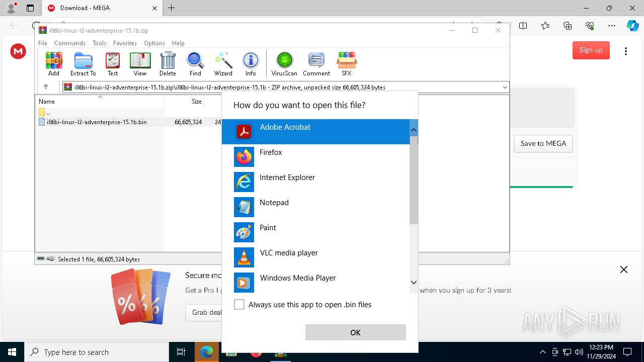644x362 pixels.
Task: Switch to Download - MEGA tab
Action: click(102, 8)
